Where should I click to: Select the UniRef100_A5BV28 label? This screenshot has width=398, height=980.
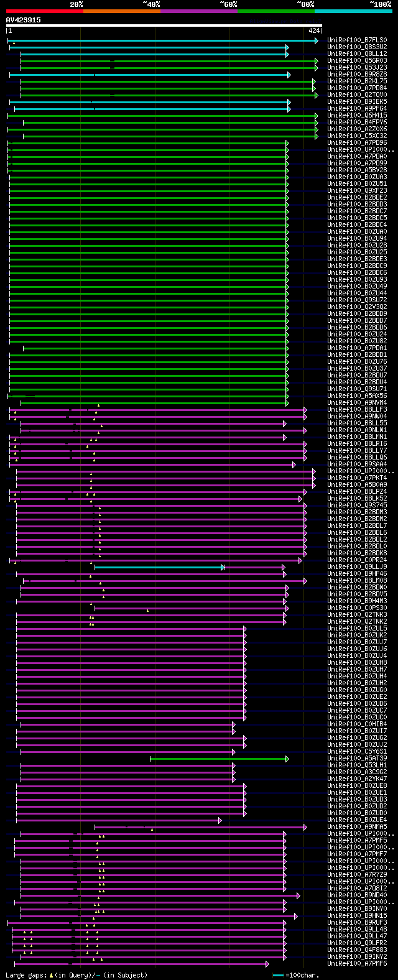coord(357,170)
